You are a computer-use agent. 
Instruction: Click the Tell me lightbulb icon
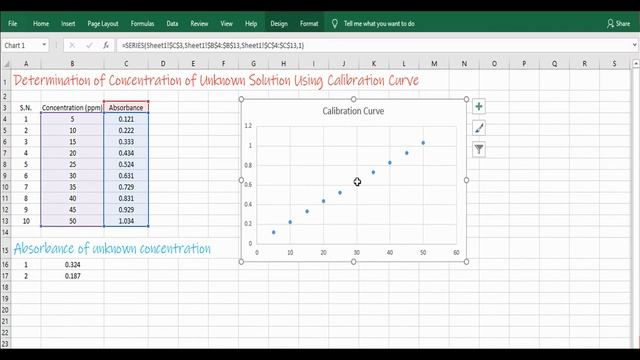pyautogui.click(x=335, y=24)
